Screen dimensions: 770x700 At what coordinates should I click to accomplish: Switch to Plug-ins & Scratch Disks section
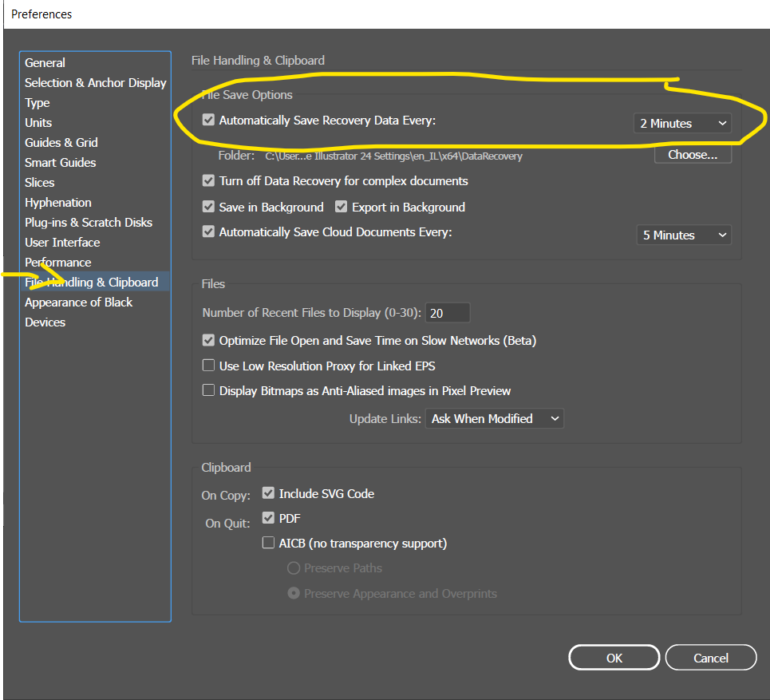[x=89, y=223]
